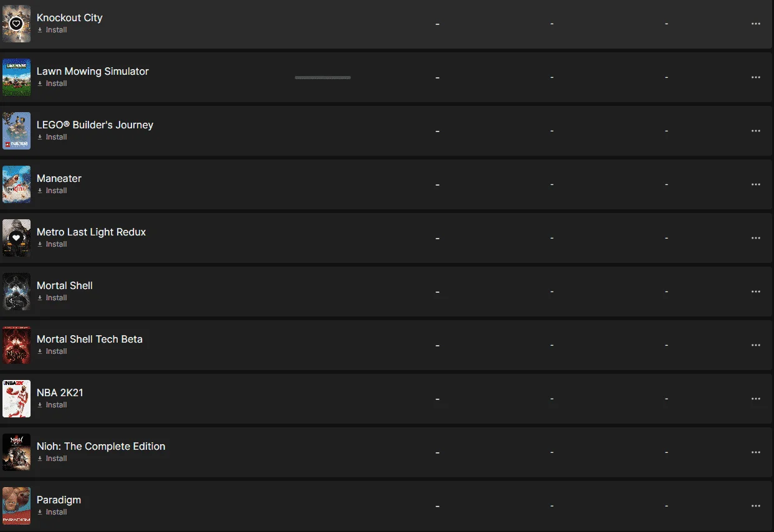Viewport: 774px width, 532px height.
Task: Expand the options menu for Nioh: The Complete Edition
Action: pyautogui.click(x=756, y=452)
